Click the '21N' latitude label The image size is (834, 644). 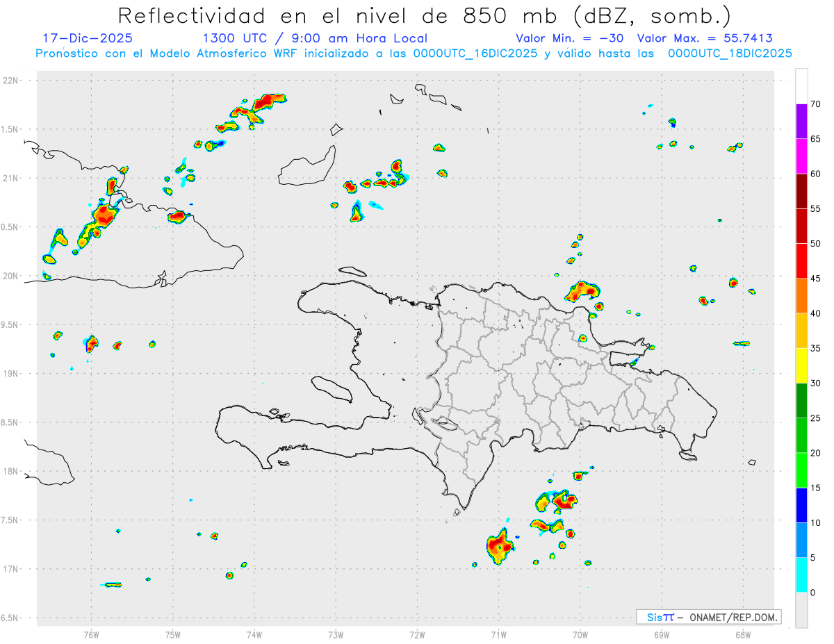pyautogui.click(x=12, y=179)
